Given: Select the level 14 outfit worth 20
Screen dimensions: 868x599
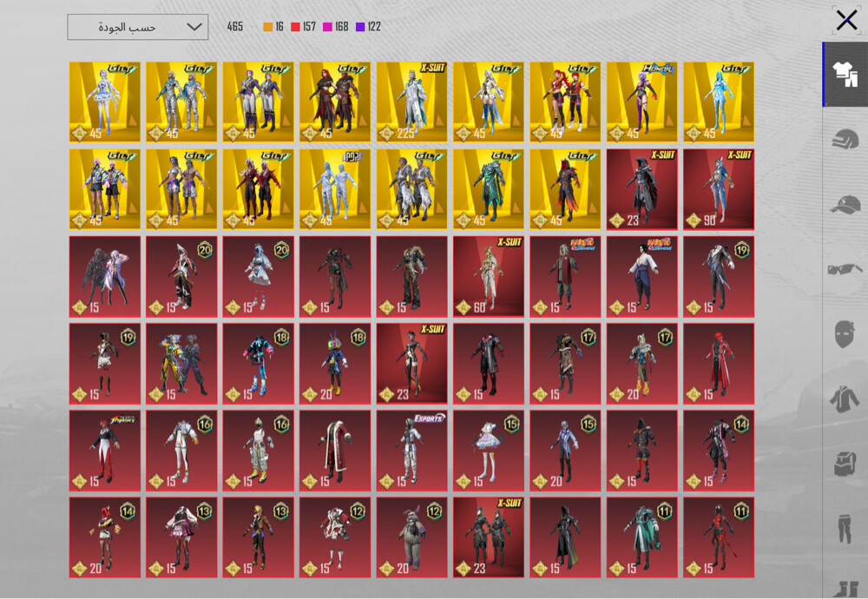Looking at the screenshot, I should point(105,537).
